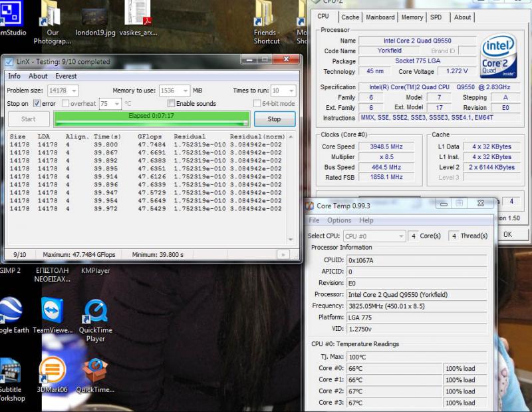Open the Times to run dropdown
This screenshot has width=532, height=412.
click(291, 91)
